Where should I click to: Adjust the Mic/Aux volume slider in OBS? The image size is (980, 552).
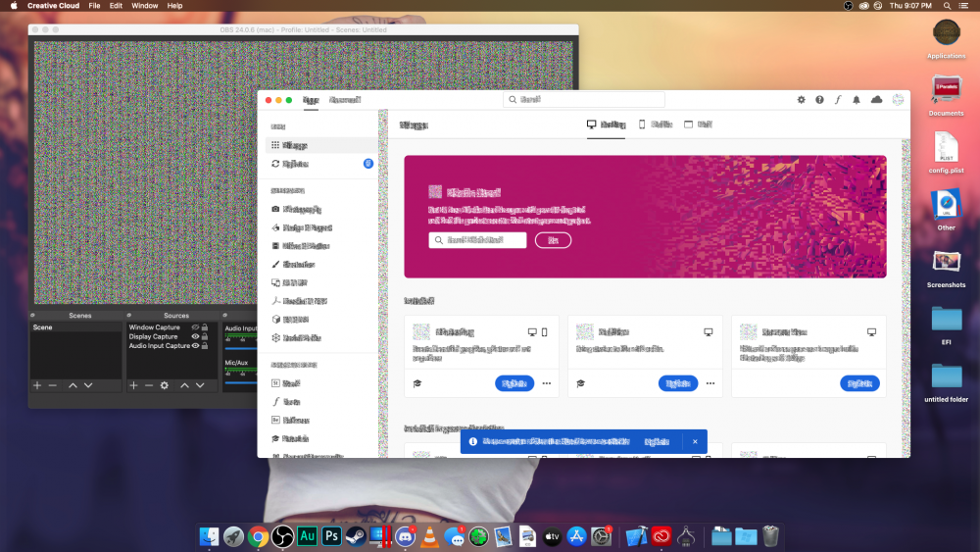click(241, 382)
